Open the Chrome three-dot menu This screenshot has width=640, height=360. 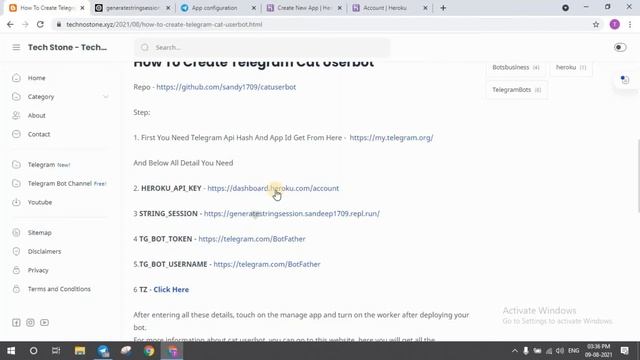coord(630,24)
